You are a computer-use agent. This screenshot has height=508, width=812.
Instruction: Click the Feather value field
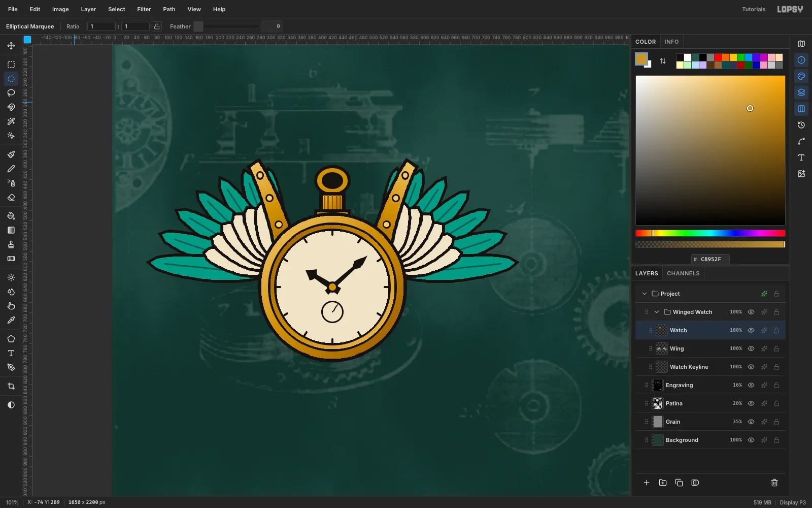[x=272, y=26]
